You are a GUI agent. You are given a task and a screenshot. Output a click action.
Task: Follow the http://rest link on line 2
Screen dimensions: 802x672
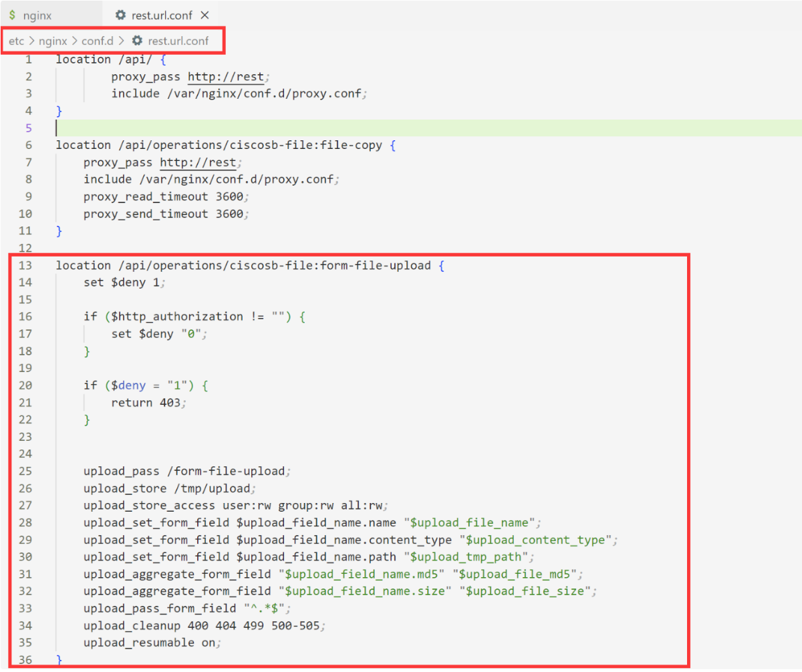tap(226, 76)
